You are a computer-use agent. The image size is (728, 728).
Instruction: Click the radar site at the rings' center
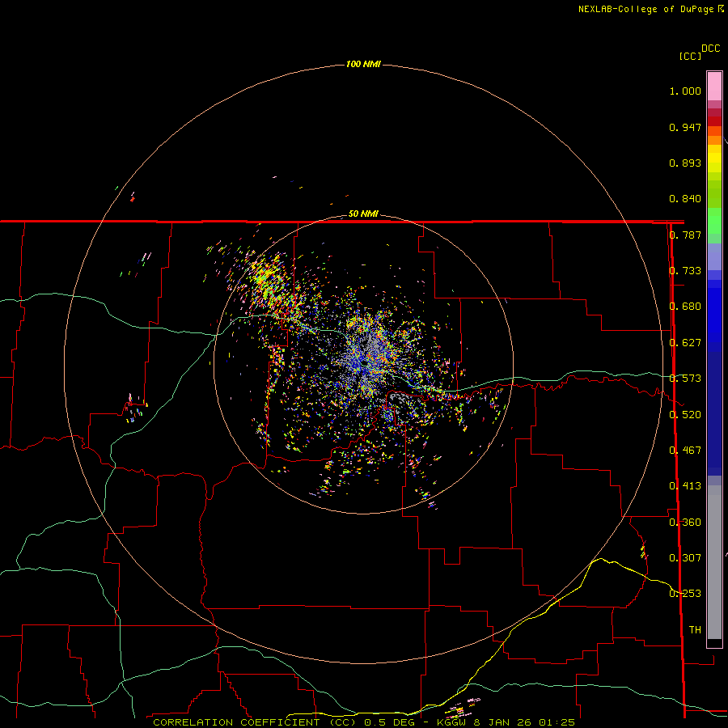click(x=364, y=362)
